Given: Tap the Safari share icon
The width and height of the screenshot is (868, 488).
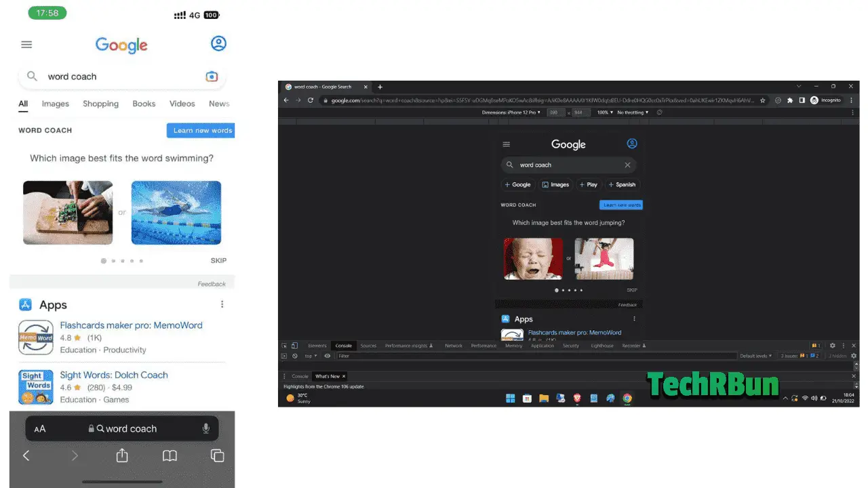Looking at the screenshot, I should pos(122,455).
